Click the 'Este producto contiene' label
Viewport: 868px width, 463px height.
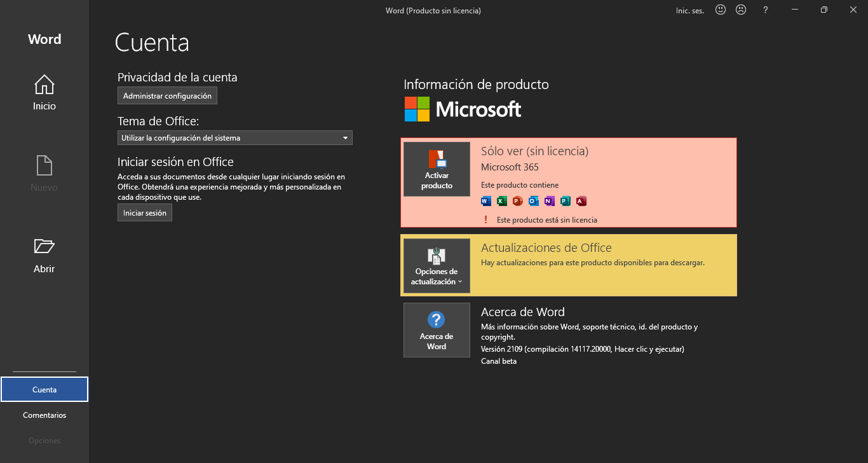tap(520, 185)
